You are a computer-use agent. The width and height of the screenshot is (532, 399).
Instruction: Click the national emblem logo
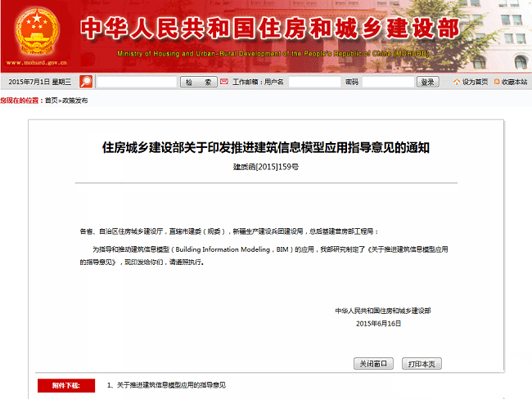[x=37, y=32]
